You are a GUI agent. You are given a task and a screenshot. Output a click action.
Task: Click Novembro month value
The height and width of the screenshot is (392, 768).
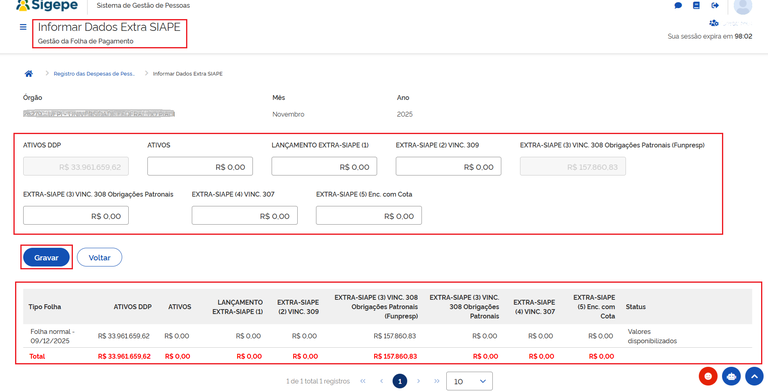(288, 114)
